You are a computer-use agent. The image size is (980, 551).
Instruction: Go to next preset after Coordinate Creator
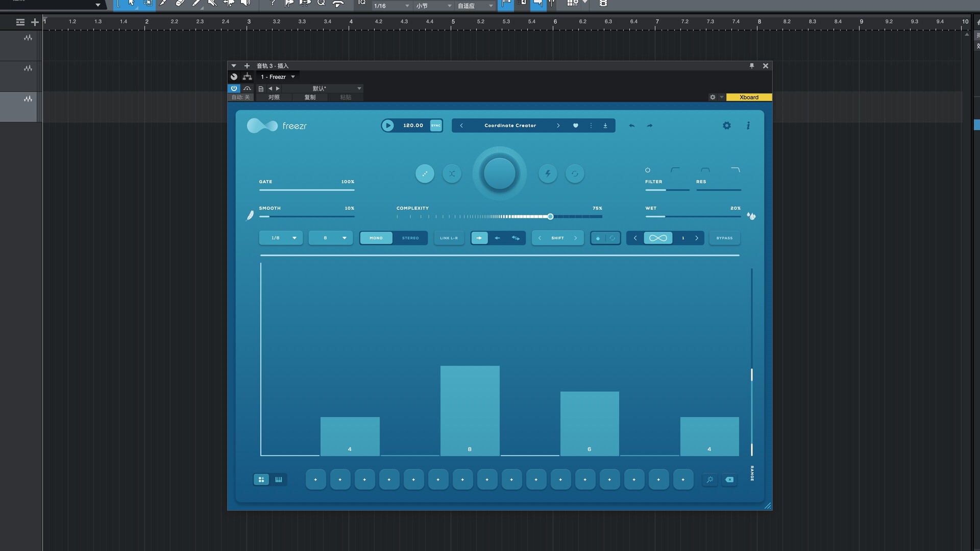(558, 126)
